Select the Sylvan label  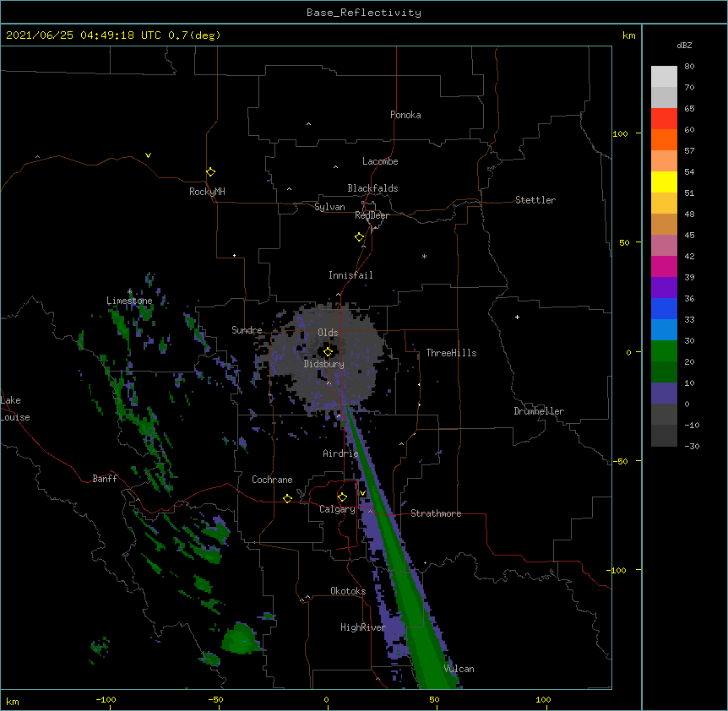329,207
